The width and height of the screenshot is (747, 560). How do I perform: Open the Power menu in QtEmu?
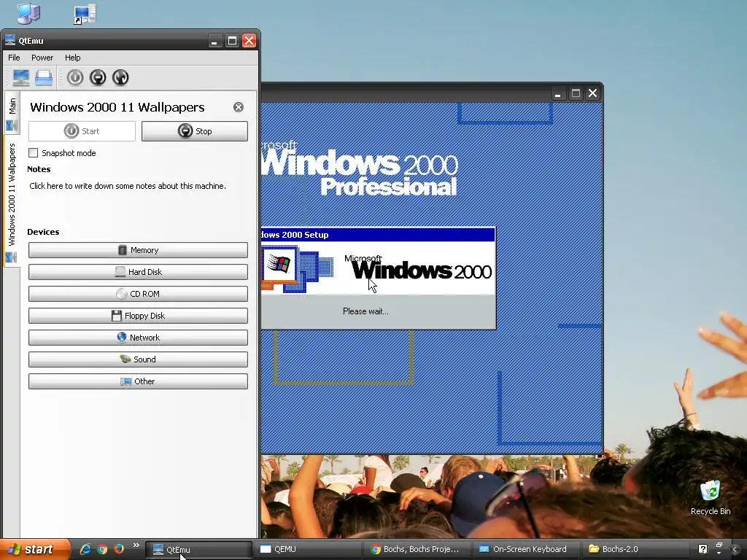42,58
